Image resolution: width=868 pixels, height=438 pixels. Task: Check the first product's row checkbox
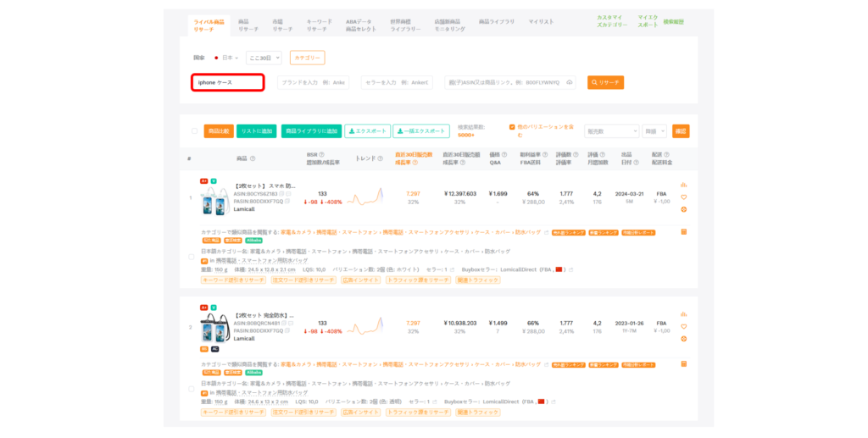point(192,257)
